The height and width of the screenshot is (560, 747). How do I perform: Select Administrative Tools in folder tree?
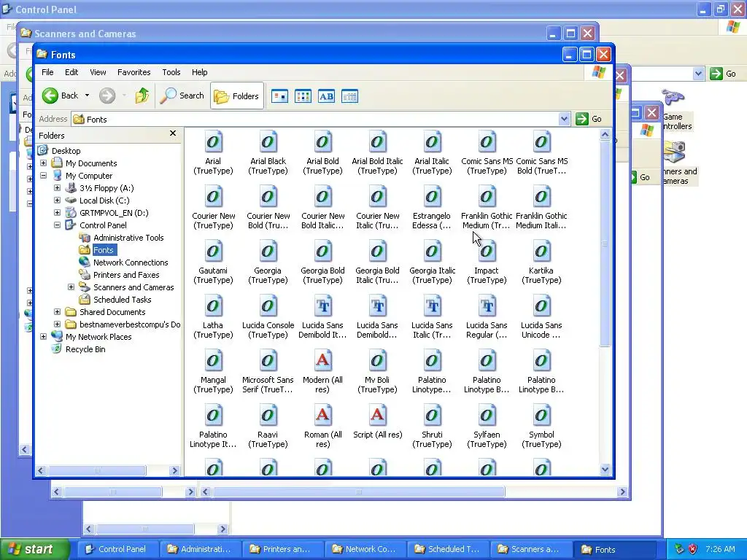[x=128, y=238]
